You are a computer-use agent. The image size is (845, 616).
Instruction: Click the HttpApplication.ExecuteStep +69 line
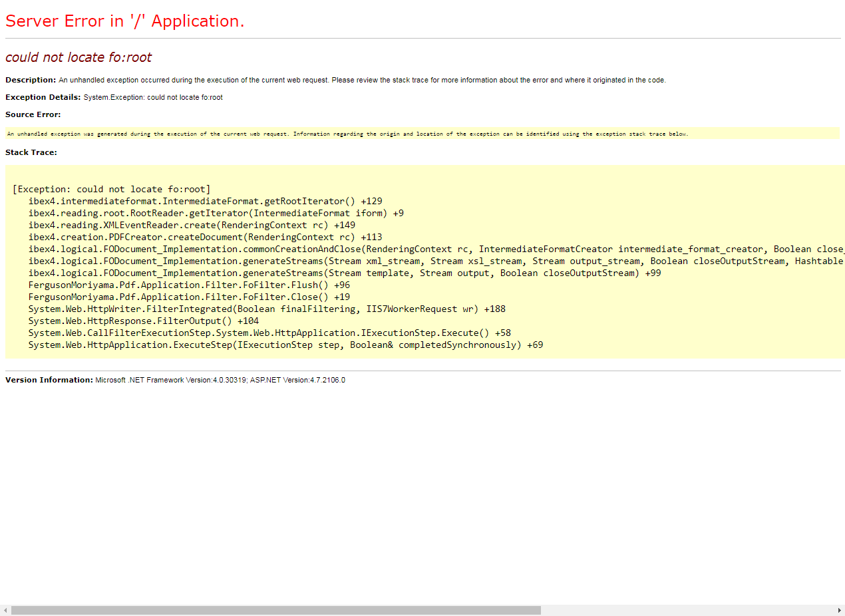285,345
